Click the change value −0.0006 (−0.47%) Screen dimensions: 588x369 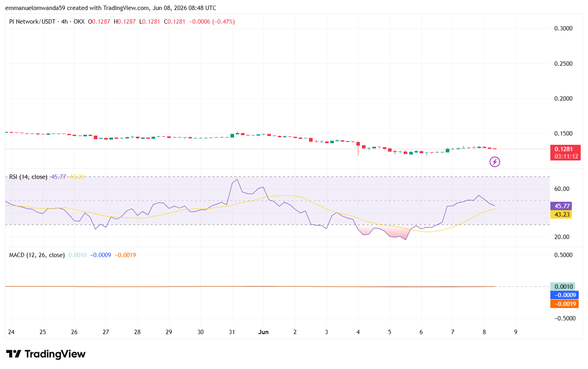(212, 22)
